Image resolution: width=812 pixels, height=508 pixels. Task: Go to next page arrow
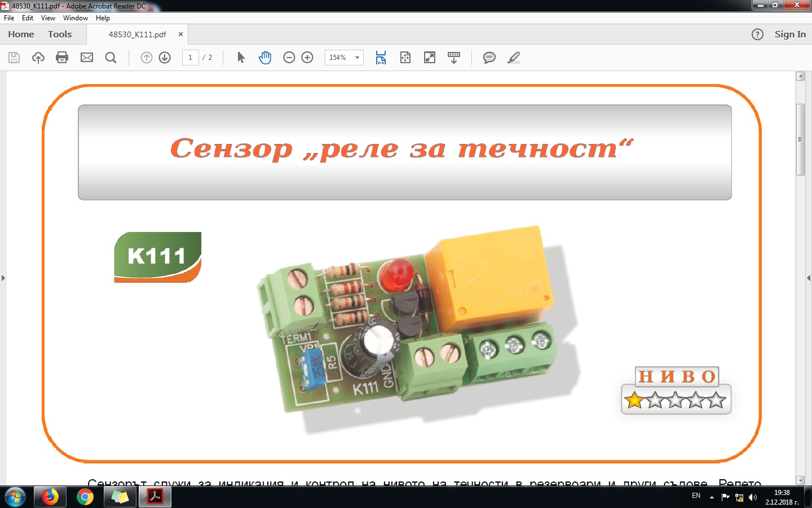click(165, 58)
